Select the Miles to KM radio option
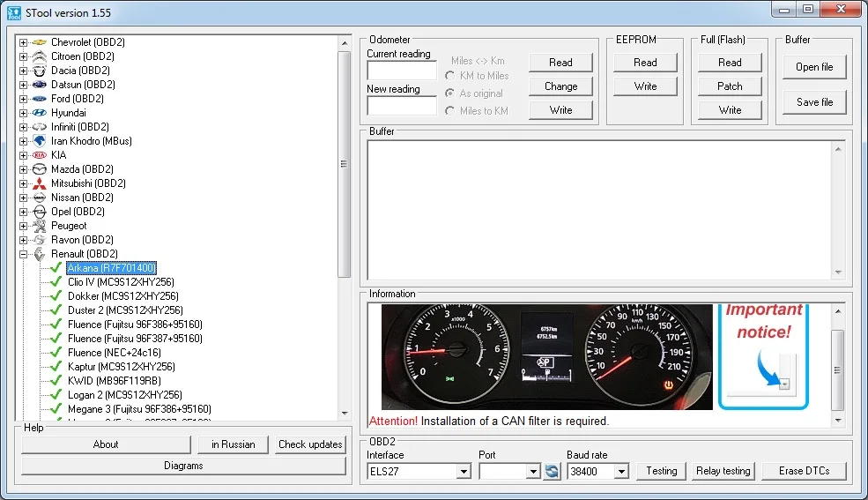The image size is (868, 500). (x=450, y=110)
